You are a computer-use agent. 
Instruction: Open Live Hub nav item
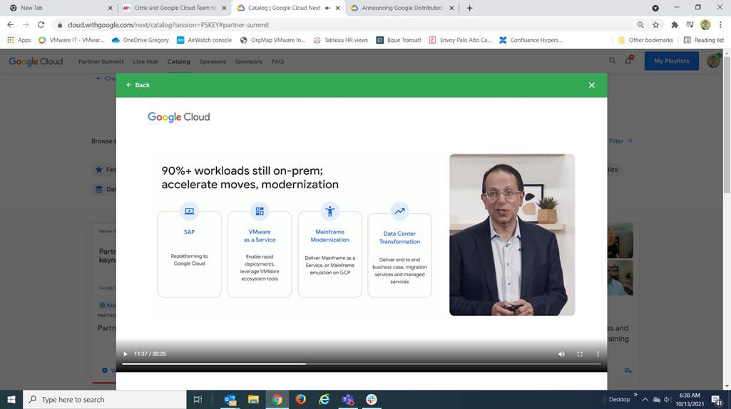click(x=145, y=62)
